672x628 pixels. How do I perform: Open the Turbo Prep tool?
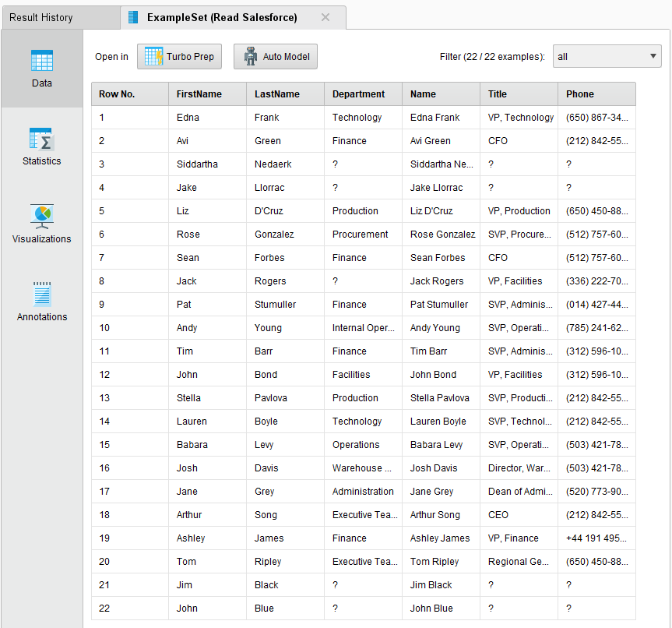point(179,56)
